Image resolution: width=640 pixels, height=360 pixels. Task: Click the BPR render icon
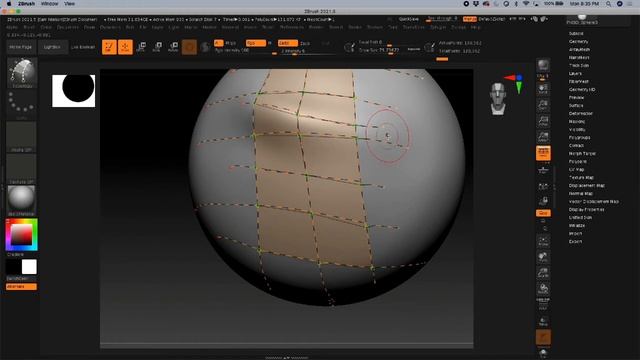click(543, 65)
